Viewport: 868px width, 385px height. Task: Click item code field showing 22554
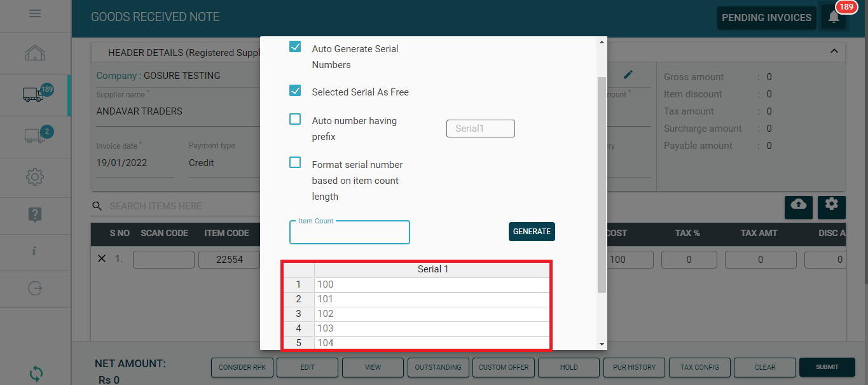tap(230, 260)
